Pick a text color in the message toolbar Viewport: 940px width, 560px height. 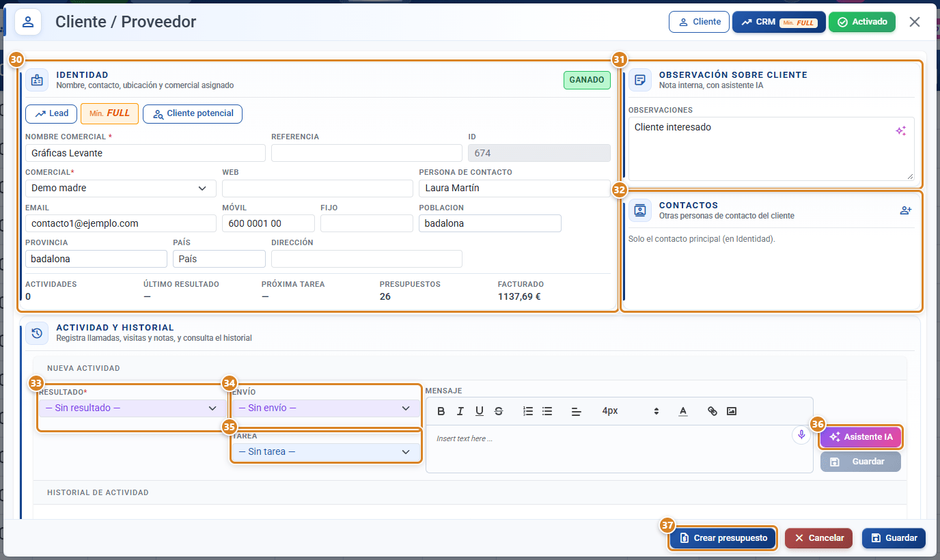[682, 411]
